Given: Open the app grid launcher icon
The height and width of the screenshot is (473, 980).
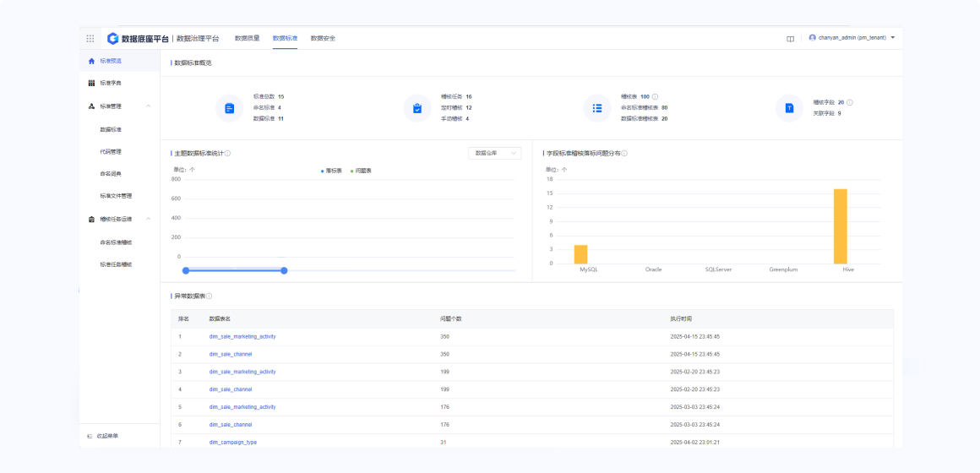Looking at the screenshot, I should pos(90,38).
